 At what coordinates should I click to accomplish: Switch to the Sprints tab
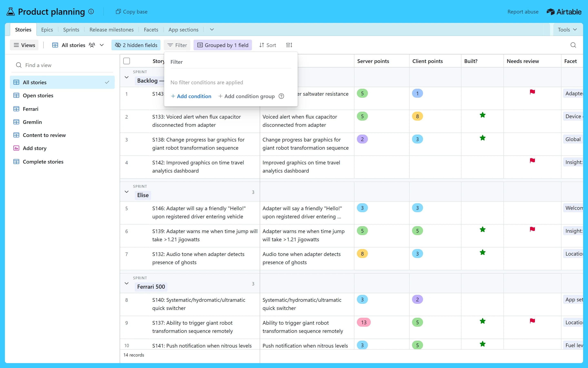[x=71, y=30]
